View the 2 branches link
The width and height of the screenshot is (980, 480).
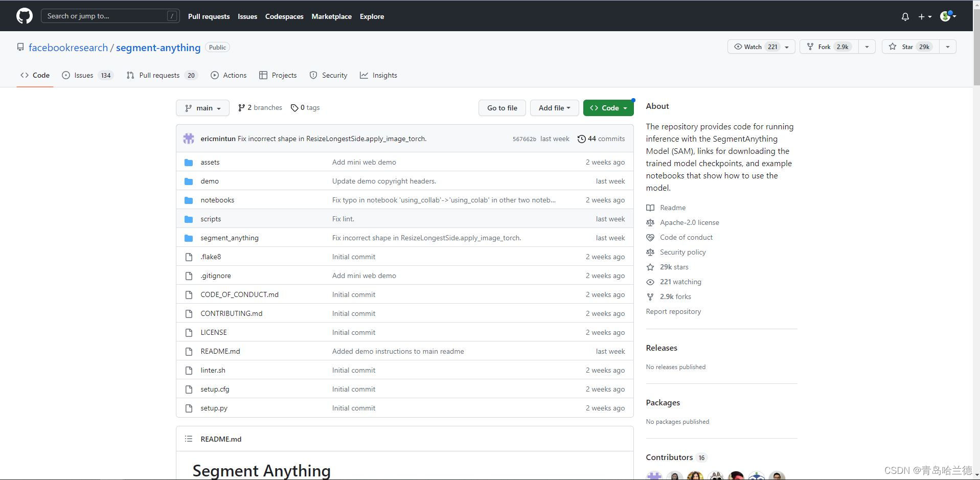(260, 107)
